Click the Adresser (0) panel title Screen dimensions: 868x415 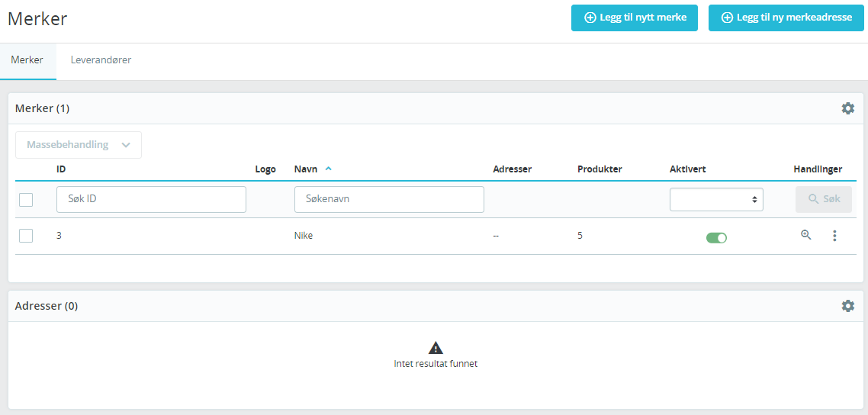click(47, 306)
